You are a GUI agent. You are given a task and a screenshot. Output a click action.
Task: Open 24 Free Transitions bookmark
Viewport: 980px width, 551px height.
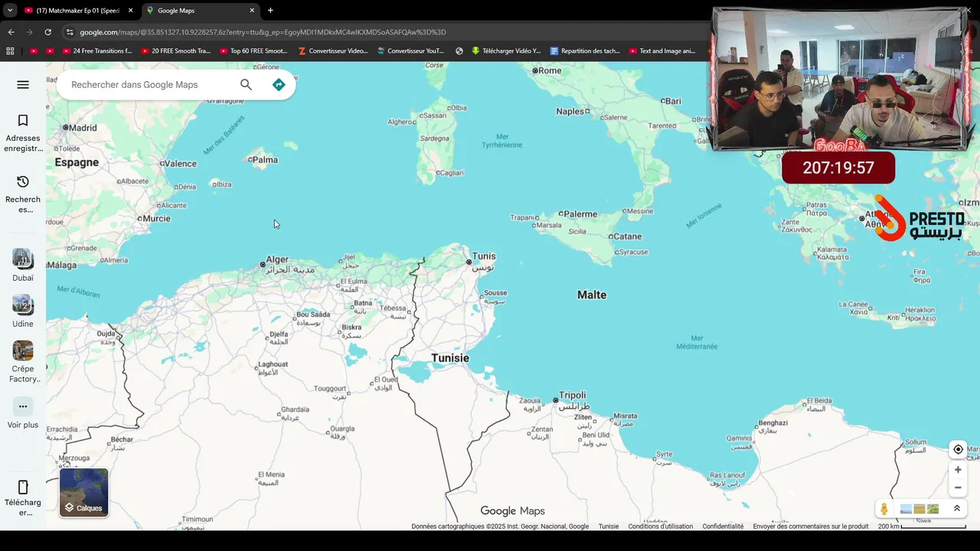(96, 51)
